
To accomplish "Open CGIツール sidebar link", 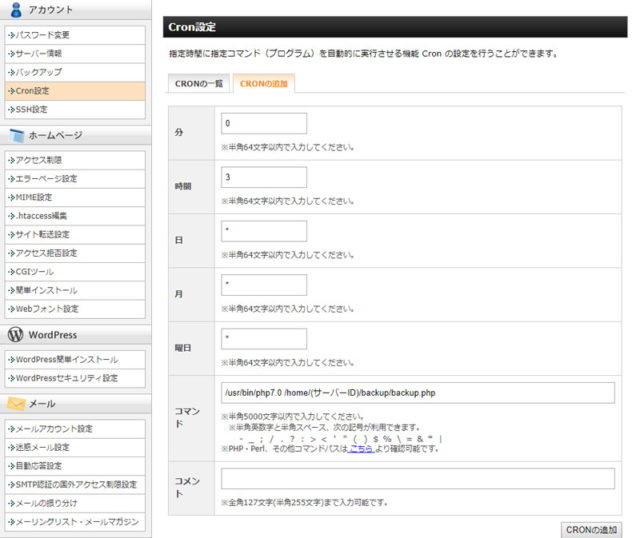I will pos(75,272).
